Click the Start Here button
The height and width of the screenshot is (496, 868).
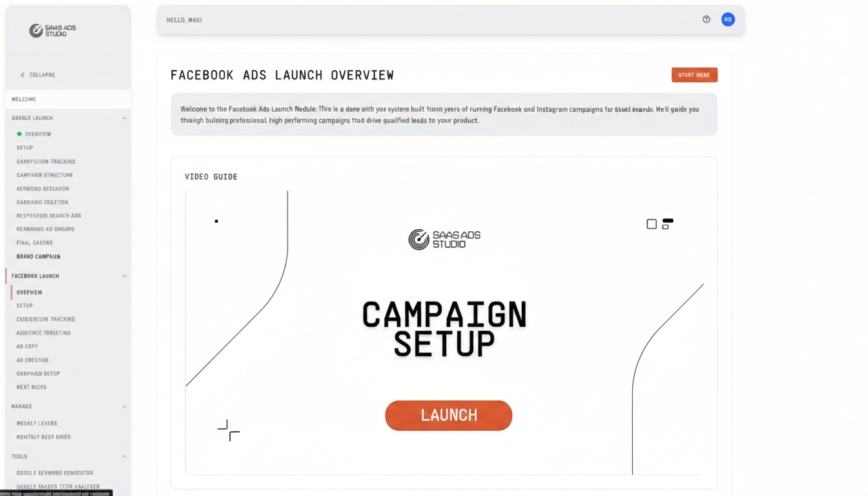(694, 74)
